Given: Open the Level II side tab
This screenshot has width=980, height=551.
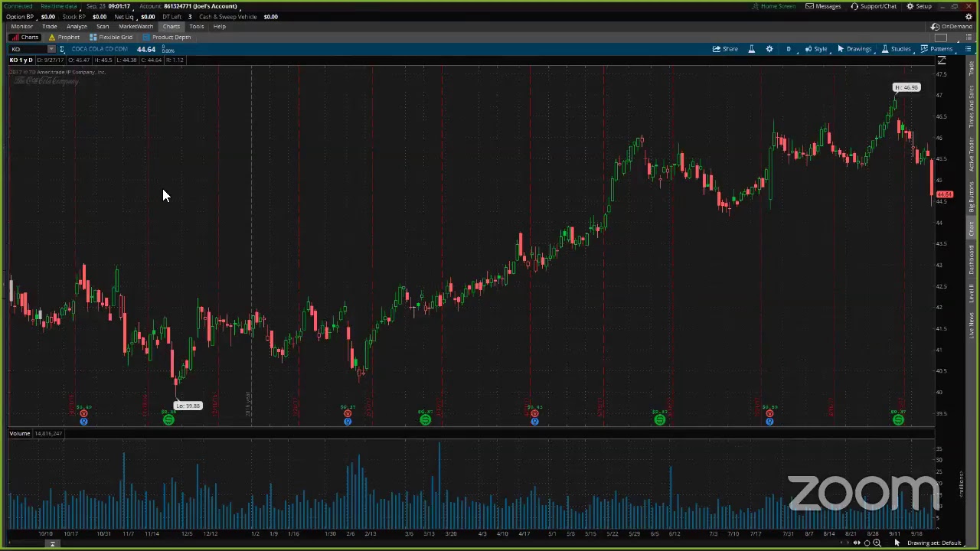Looking at the screenshot, I should [x=972, y=293].
